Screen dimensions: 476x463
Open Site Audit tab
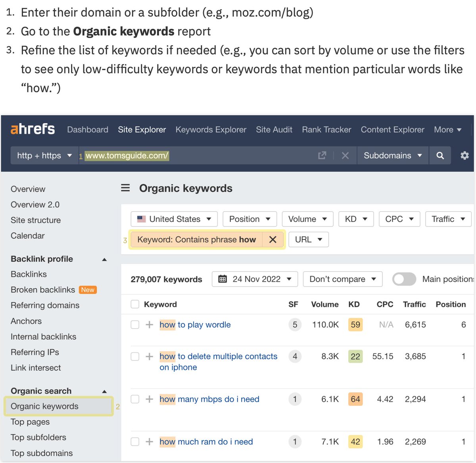coord(274,130)
